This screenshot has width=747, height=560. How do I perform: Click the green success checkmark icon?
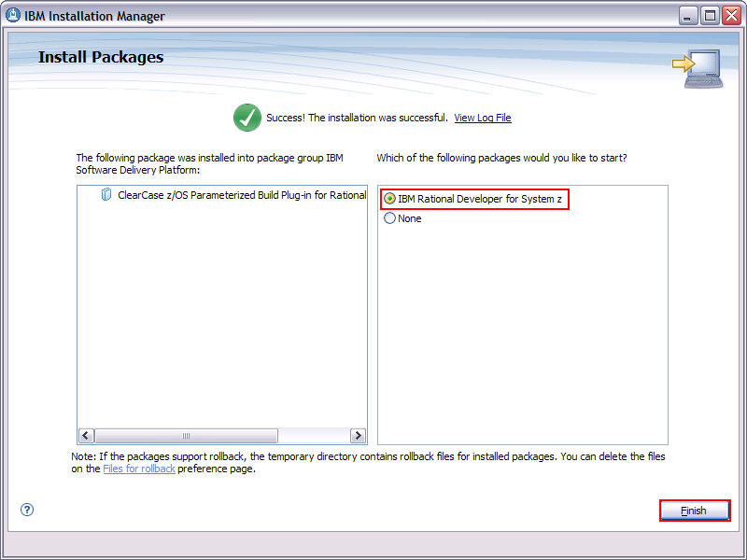pyautogui.click(x=247, y=118)
